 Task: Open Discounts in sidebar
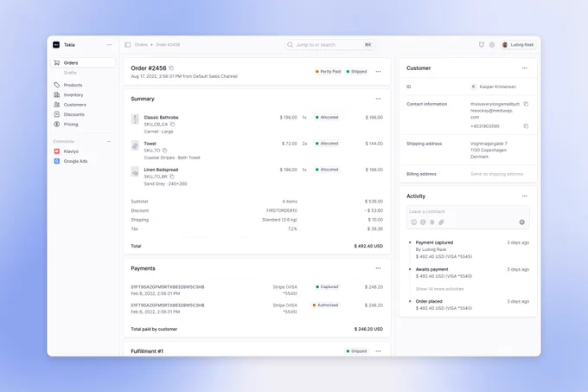coord(73,114)
